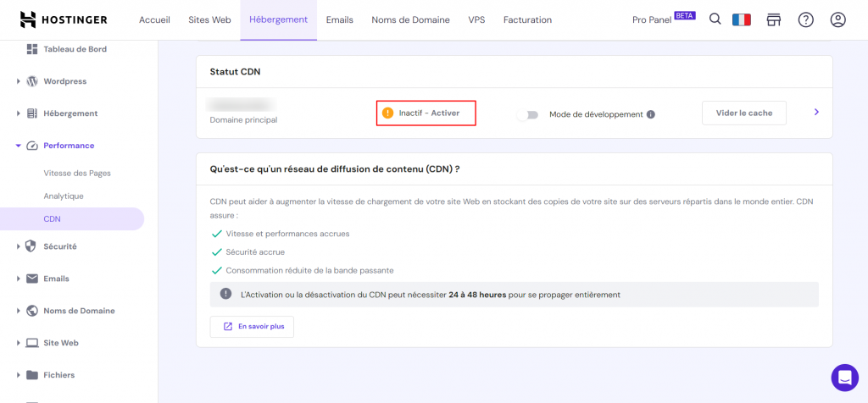This screenshot has height=403, width=868.
Task: Click the En savoir plus button
Action: 252,327
